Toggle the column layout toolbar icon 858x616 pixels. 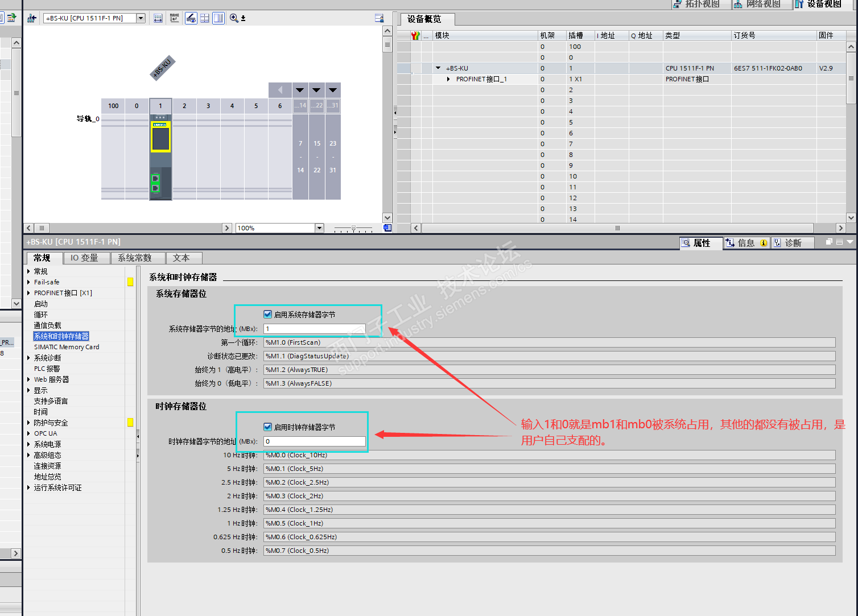(x=218, y=18)
